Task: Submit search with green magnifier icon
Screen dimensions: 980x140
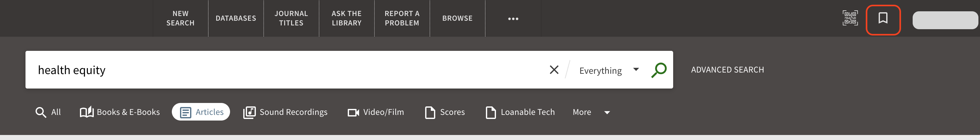Action: (x=659, y=70)
